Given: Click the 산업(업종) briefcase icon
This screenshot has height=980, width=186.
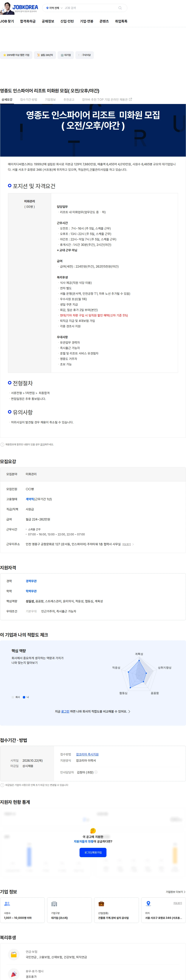Looking at the screenshot, I should coord(101,904).
